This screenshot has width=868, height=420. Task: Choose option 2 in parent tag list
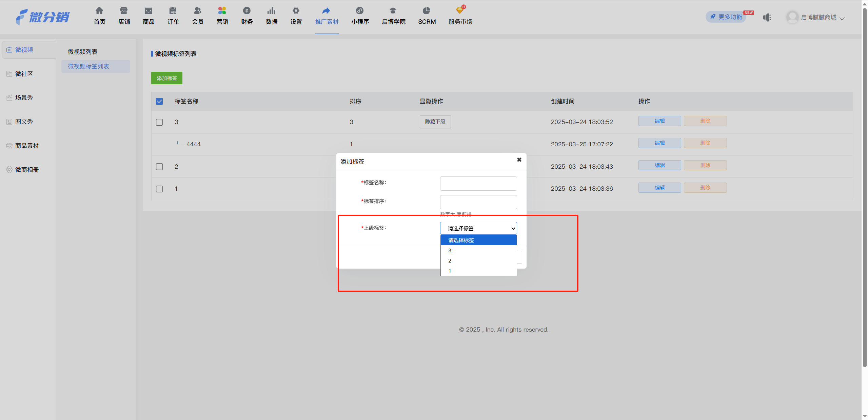tap(478, 260)
